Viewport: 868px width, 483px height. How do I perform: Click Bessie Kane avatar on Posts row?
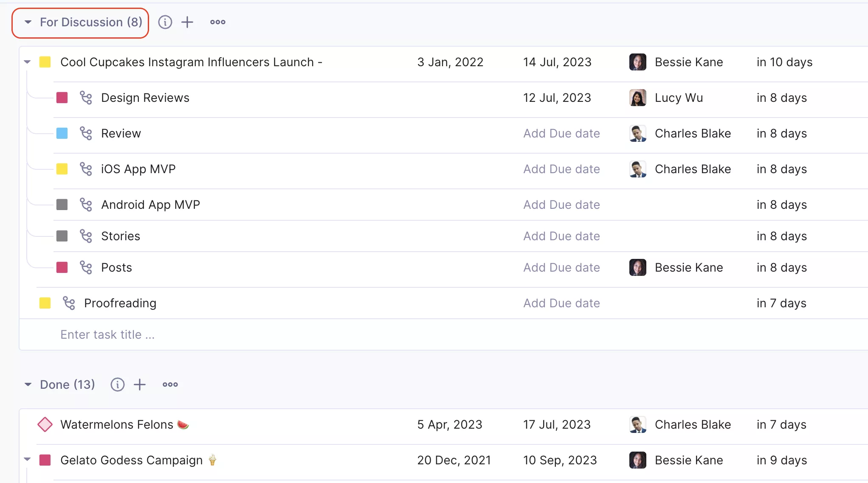tap(638, 267)
